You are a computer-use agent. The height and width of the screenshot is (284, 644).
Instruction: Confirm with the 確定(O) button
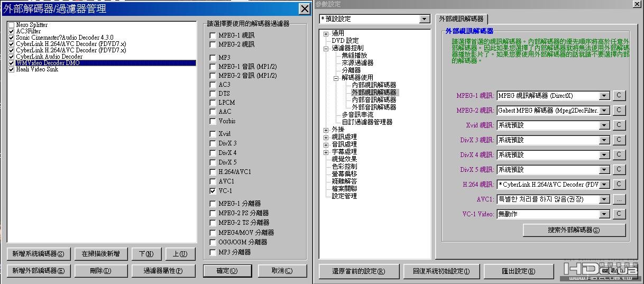(227, 271)
